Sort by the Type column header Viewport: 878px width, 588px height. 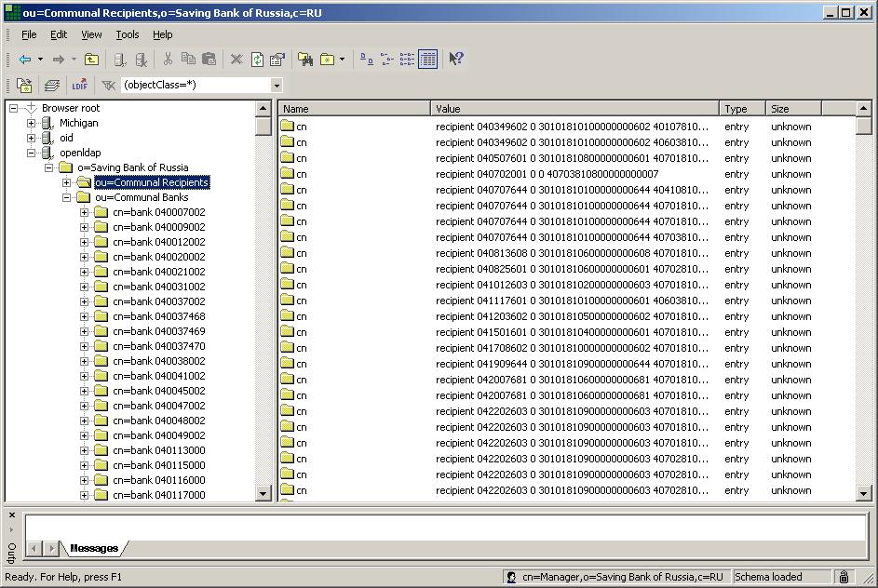pos(742,109)
